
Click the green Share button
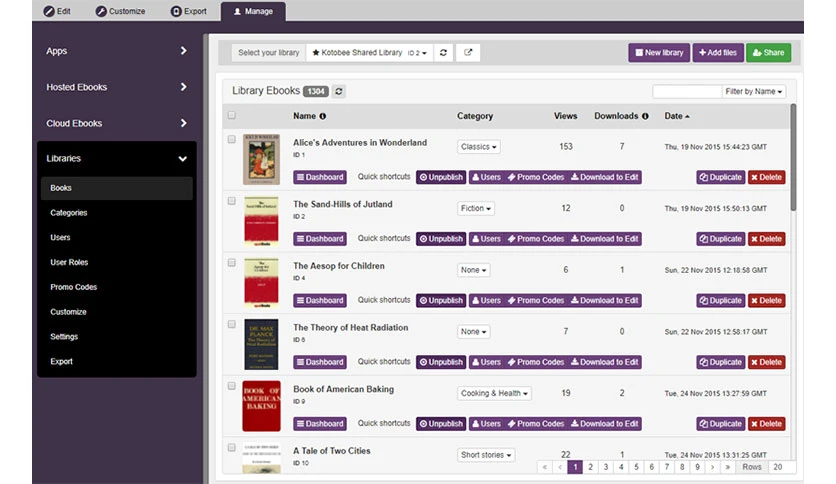(x=768, y=53)
